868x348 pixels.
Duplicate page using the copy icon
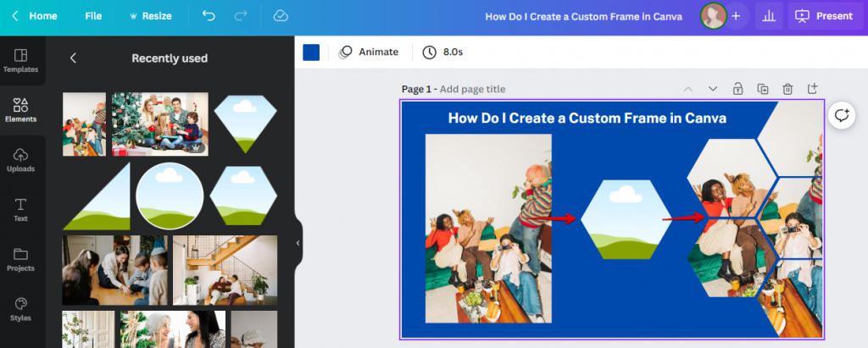(x=763, y=89)
